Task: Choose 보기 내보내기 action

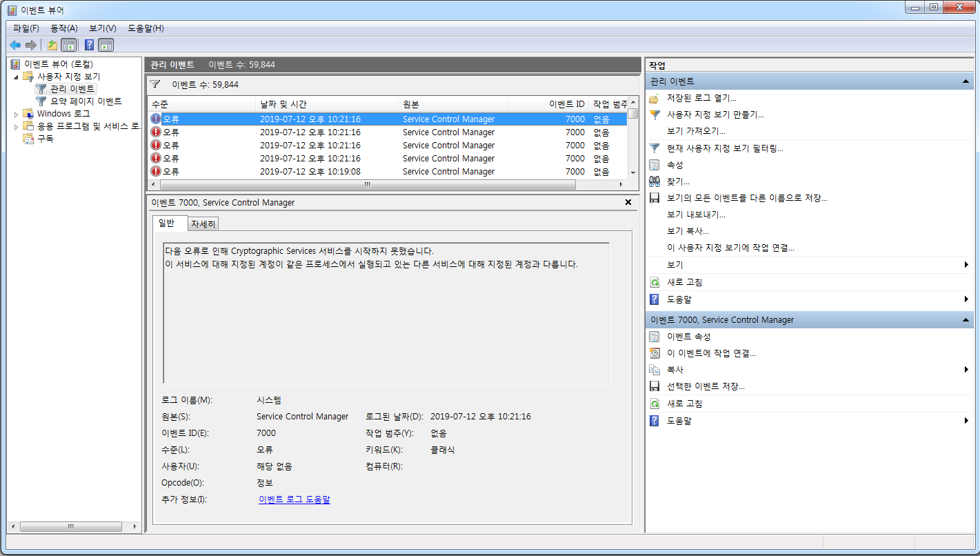Action: (696, 215)
